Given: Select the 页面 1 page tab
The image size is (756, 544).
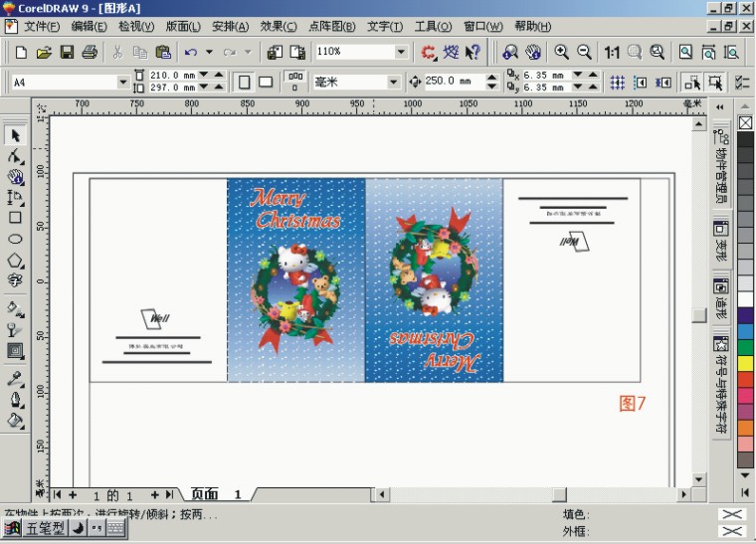Looking at the screenshot, I should 216,494.
